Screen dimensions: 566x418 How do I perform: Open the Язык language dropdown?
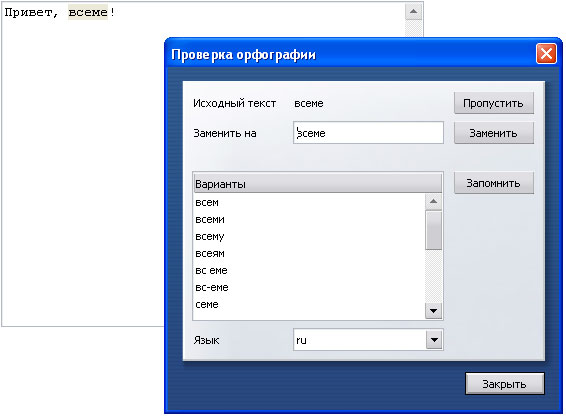click(x=434, y=340)
